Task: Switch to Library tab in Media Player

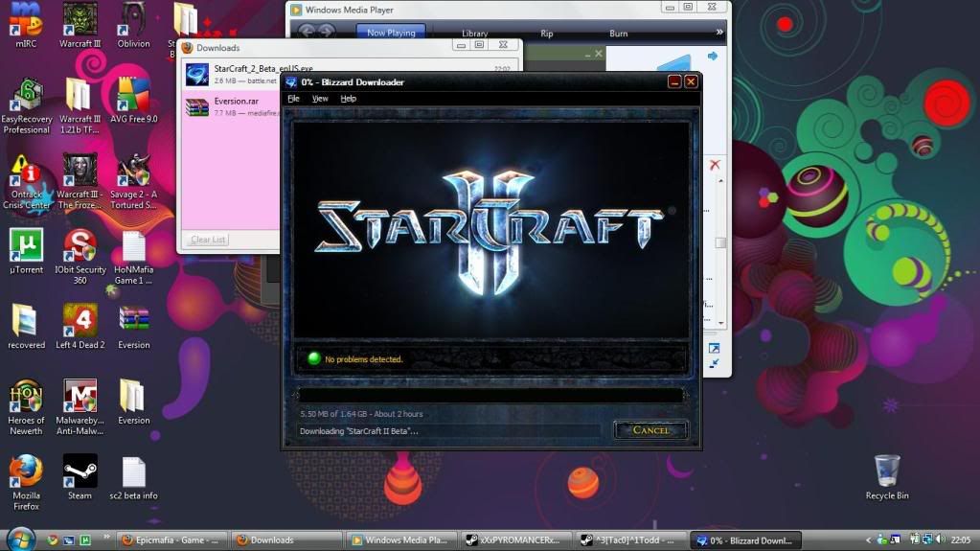Action: pyautogui.click(x=474, y=34)
